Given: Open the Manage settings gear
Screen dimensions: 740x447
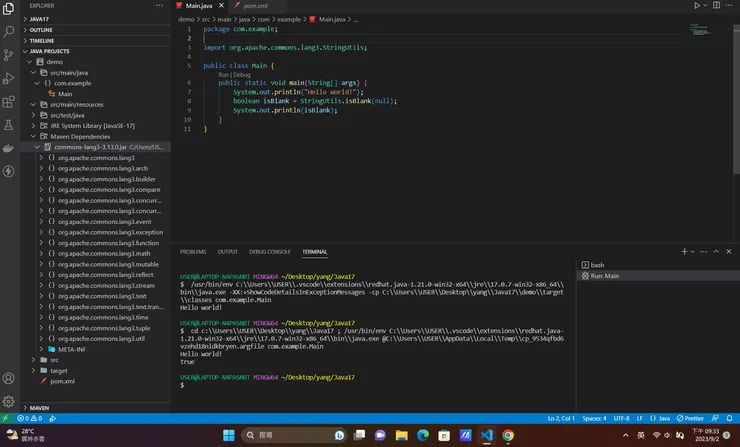Looking at the screenshot, I should (10, 401).
